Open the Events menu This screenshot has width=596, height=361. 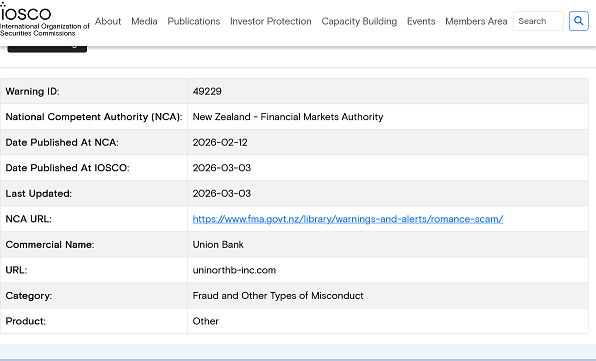[421, 21]
